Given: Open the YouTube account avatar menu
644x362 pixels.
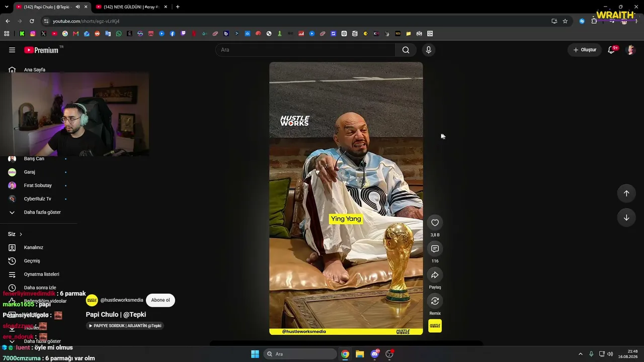Looking at the screenshot, I should [x=630, y=50].
